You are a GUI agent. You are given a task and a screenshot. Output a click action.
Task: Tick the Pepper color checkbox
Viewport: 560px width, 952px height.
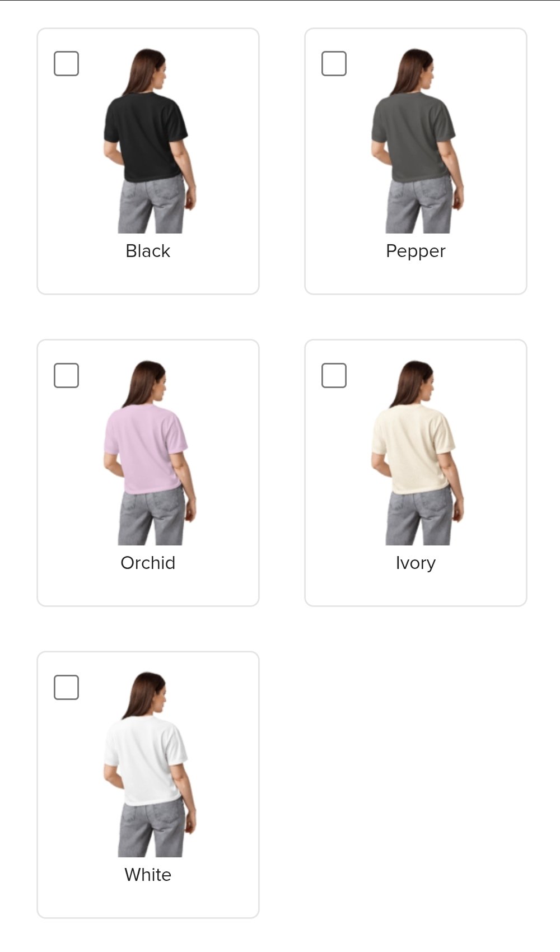click(334, 63)
